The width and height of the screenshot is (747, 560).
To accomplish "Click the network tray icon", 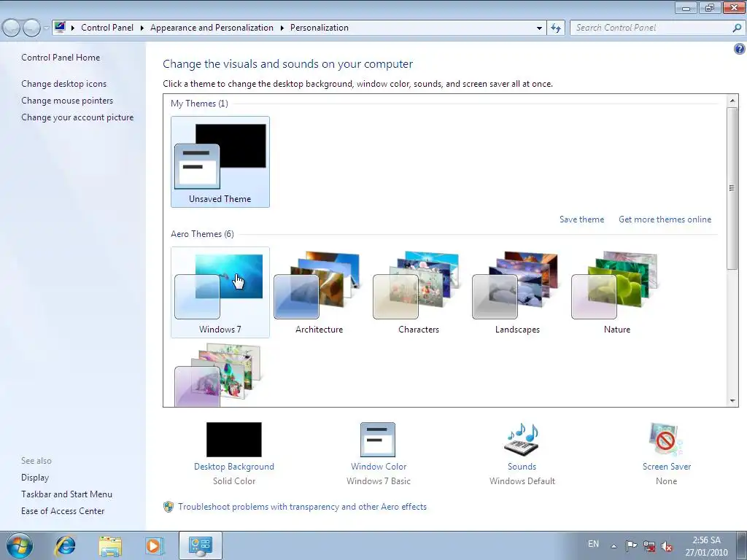I will (x=649, y=545).
